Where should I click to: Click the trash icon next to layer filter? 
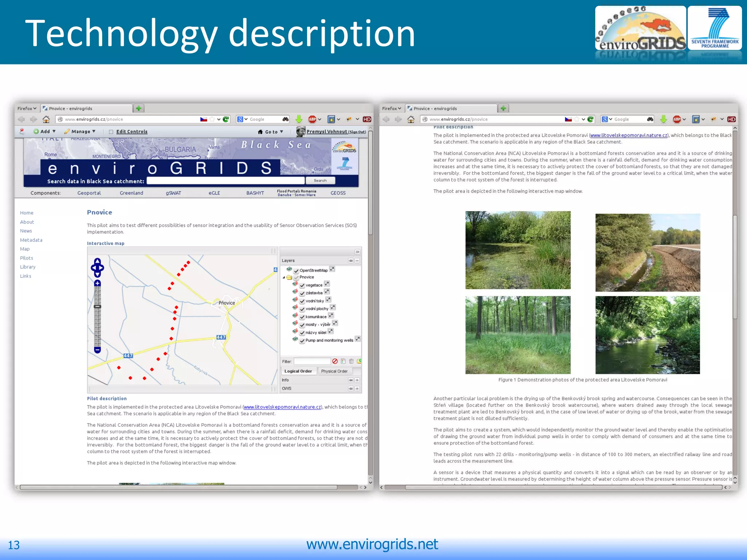[351, 361]
